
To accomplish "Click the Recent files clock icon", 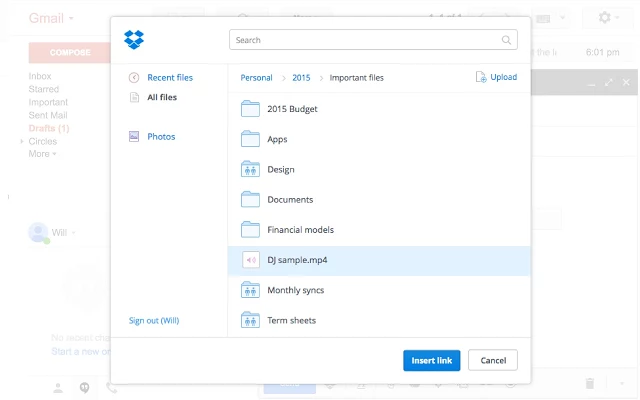I will [134, 78].
